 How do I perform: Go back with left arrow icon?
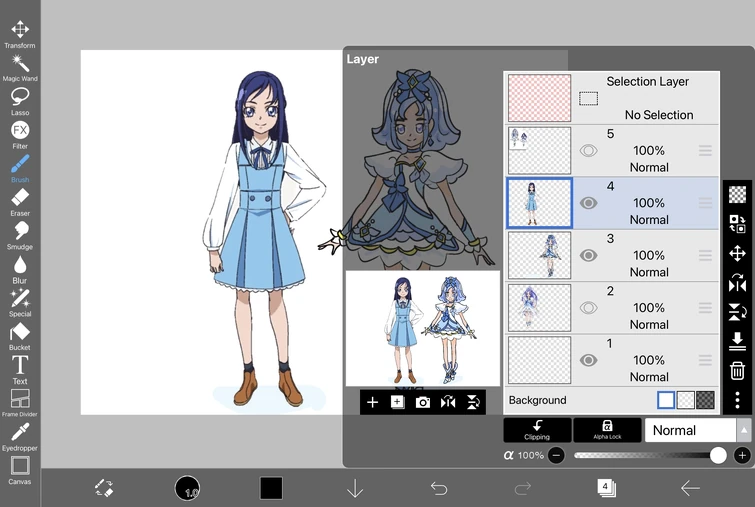click(x=690, y=488)
